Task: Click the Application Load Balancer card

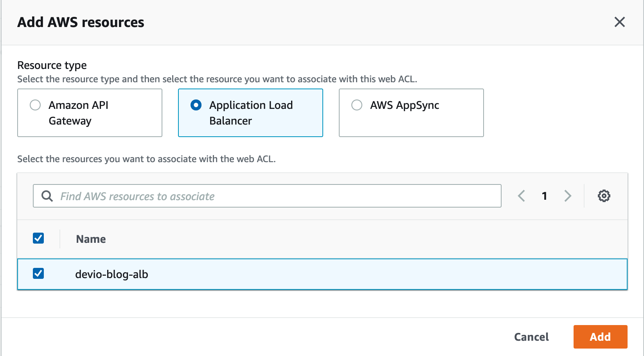Action: 250,113
